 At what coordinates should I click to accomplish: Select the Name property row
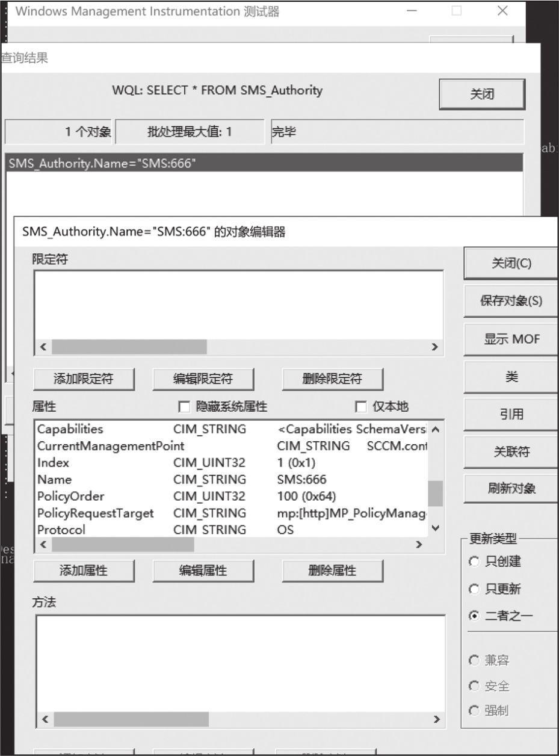pyautogui.click(x=232, y=480)
